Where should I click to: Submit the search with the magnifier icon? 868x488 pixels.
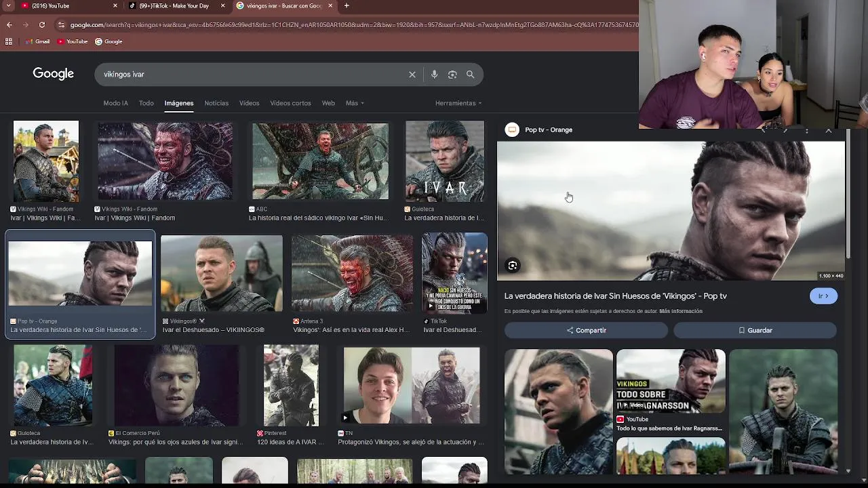pos(471,75)
